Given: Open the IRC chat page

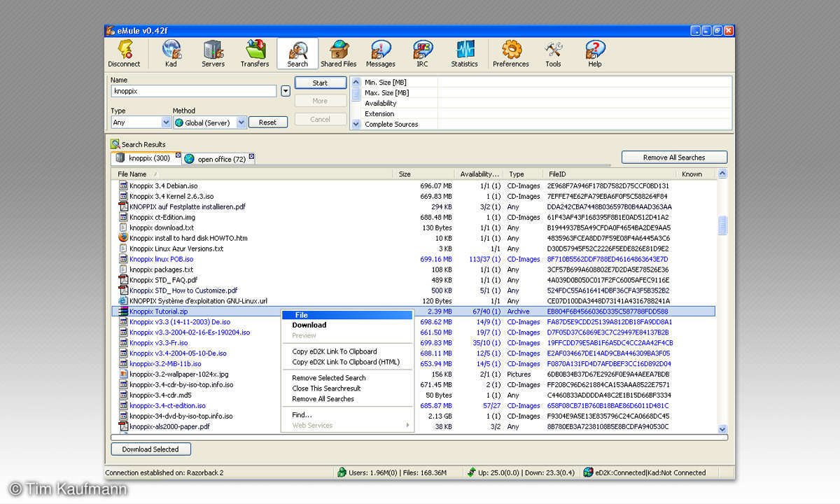Looking at the screenshot, I should tap(422, 54).
